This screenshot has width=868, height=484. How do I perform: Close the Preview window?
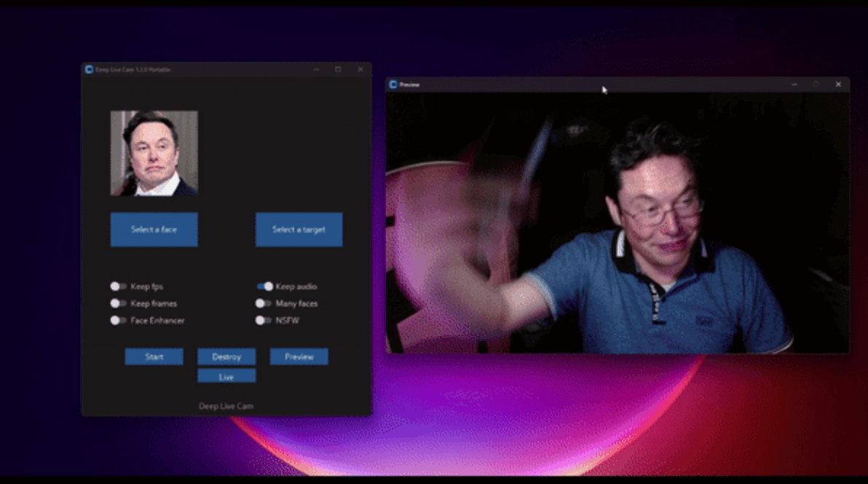tap(838, 85)
